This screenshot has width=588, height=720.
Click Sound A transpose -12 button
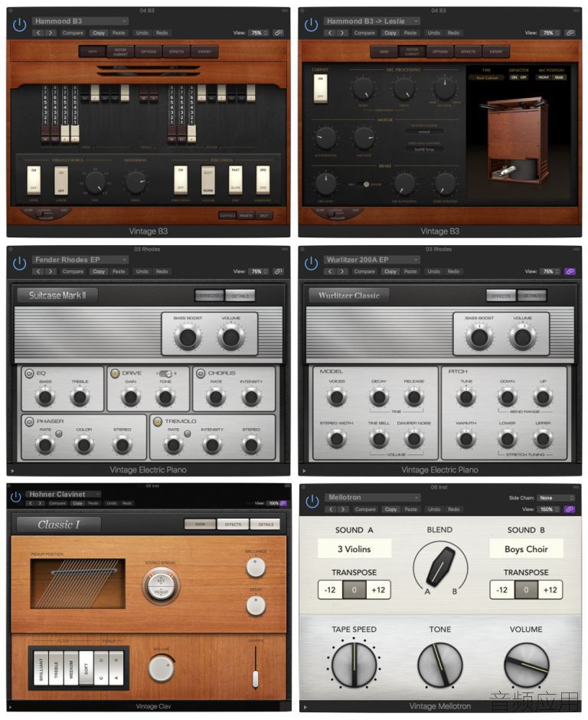(x=331, y=590)
